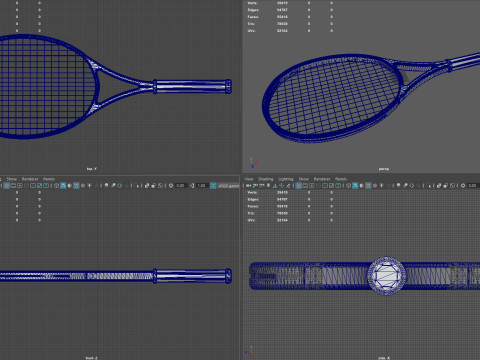Toggle Resolution Gate in front panel toolbar
The height and width of the screenshot is (360, 480).
tap(20, 186)
